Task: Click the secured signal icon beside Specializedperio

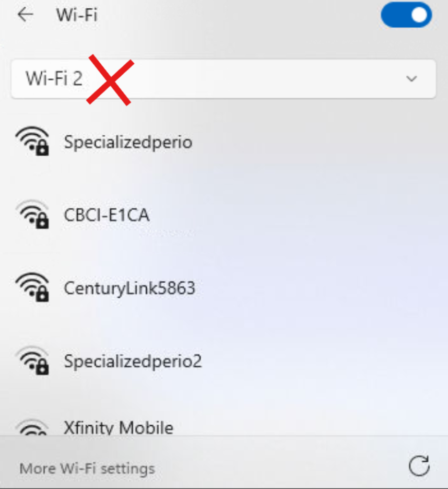Action: 32,141
